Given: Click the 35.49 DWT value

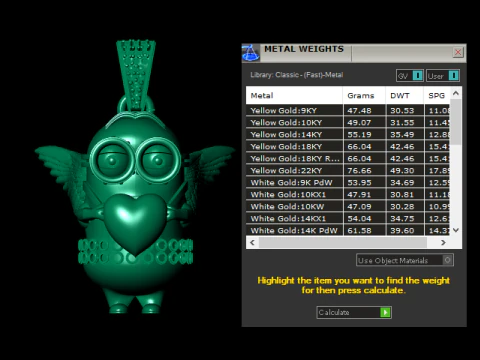Looking at the screenshot, I should click(402, 135).
